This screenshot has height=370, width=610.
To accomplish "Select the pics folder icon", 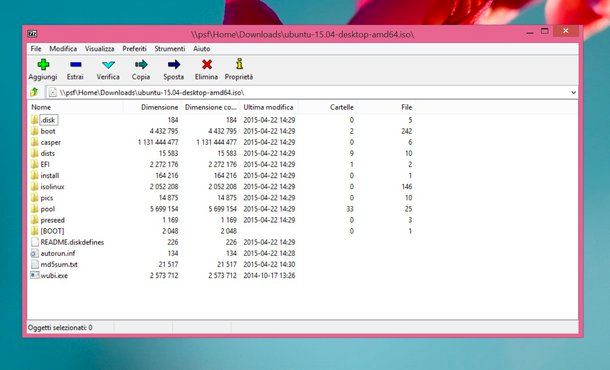I will [x=35, y=198].
